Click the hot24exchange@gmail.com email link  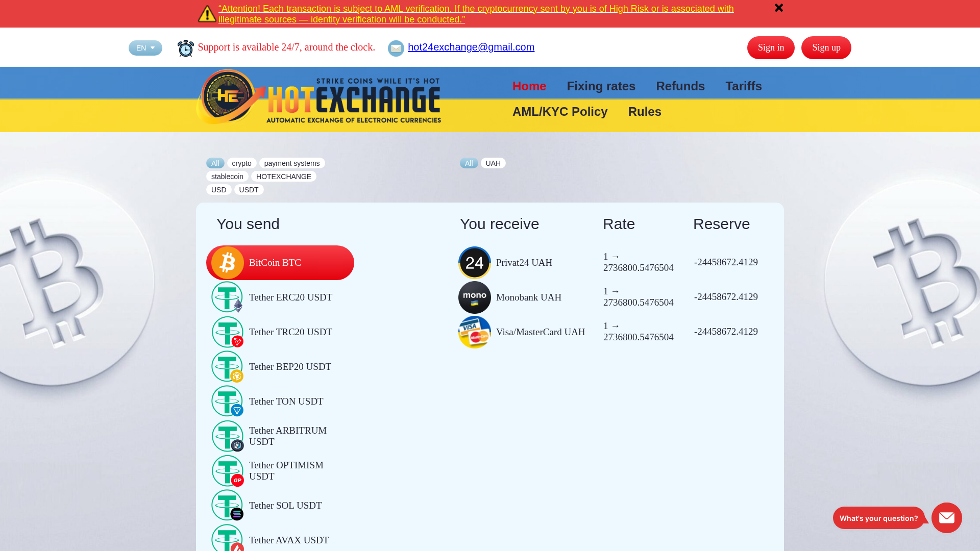[471, 47]
